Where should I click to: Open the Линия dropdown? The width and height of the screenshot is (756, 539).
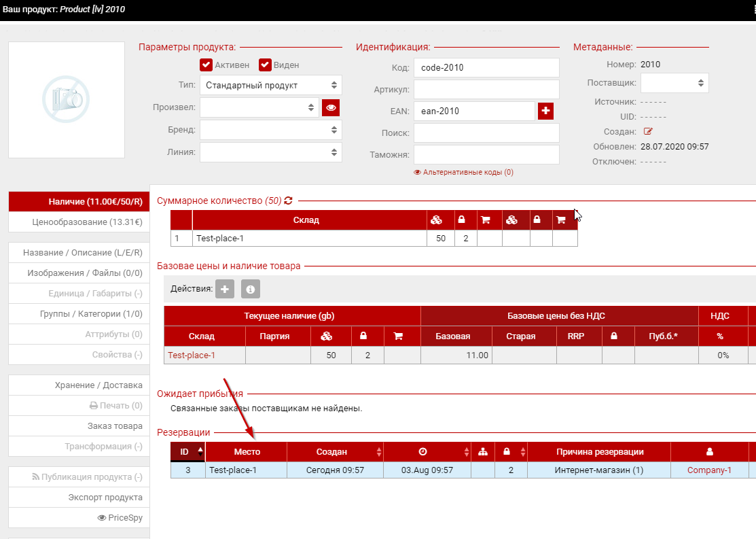pos(270,152)
